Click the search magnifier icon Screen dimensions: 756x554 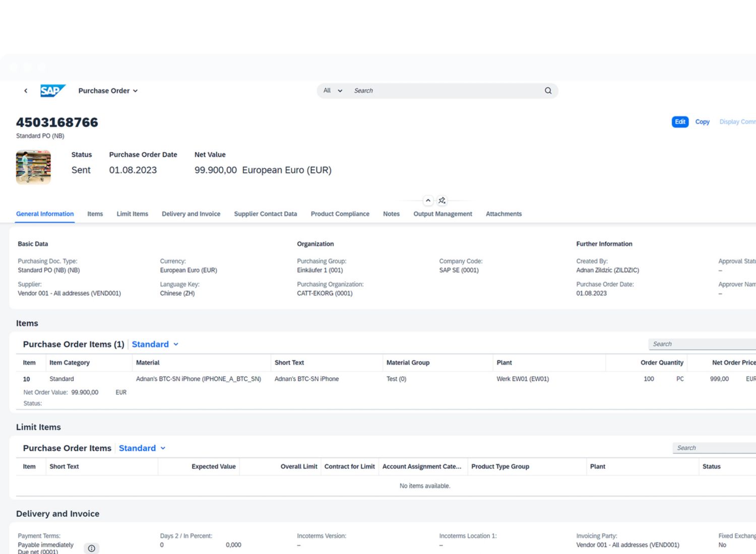(x=548, y=91)
